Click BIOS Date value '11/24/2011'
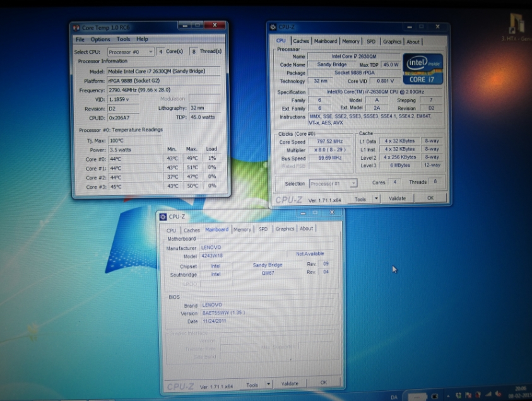532x401 pixels. click(267, 321)
